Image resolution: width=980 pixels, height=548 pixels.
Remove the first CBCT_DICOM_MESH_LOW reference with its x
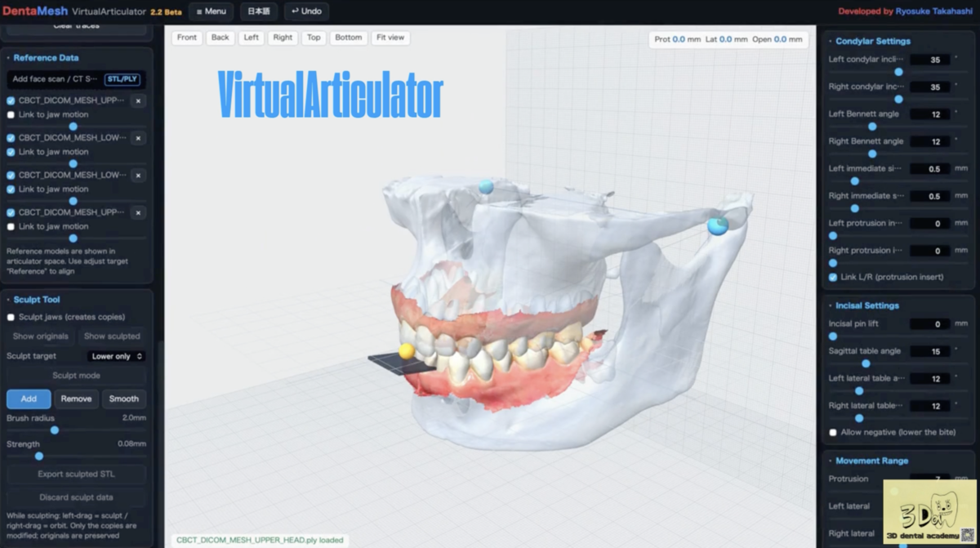138,138
